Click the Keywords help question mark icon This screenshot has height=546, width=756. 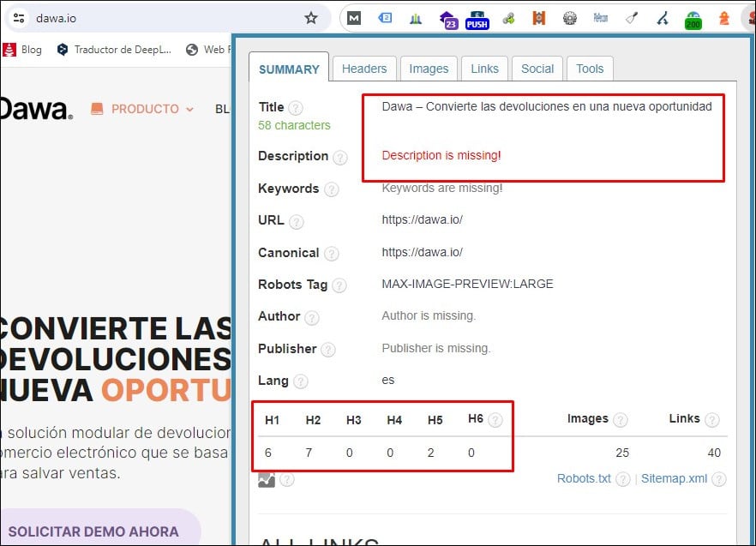click(331, 189)
